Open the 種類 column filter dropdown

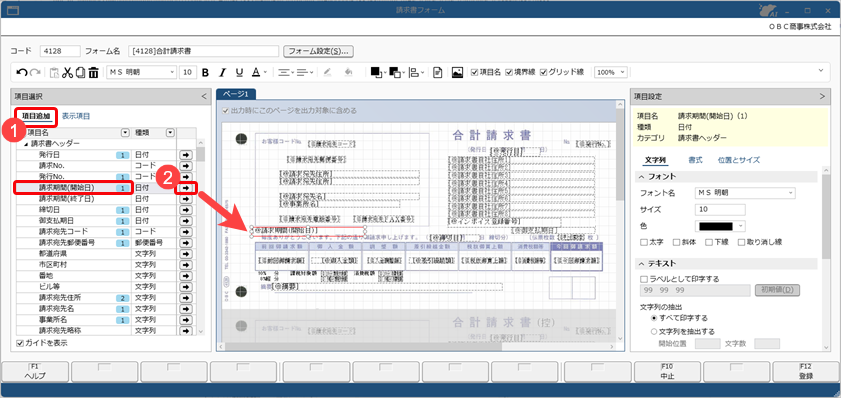[170, 132]
